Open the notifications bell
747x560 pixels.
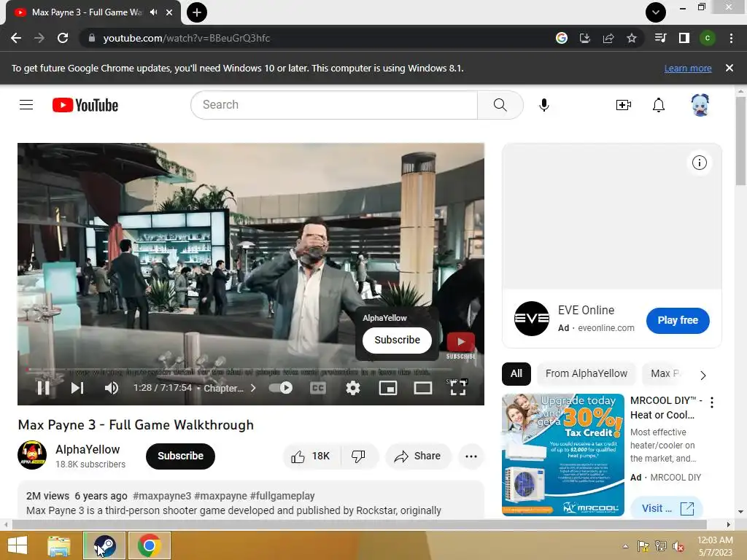point(659,105)
